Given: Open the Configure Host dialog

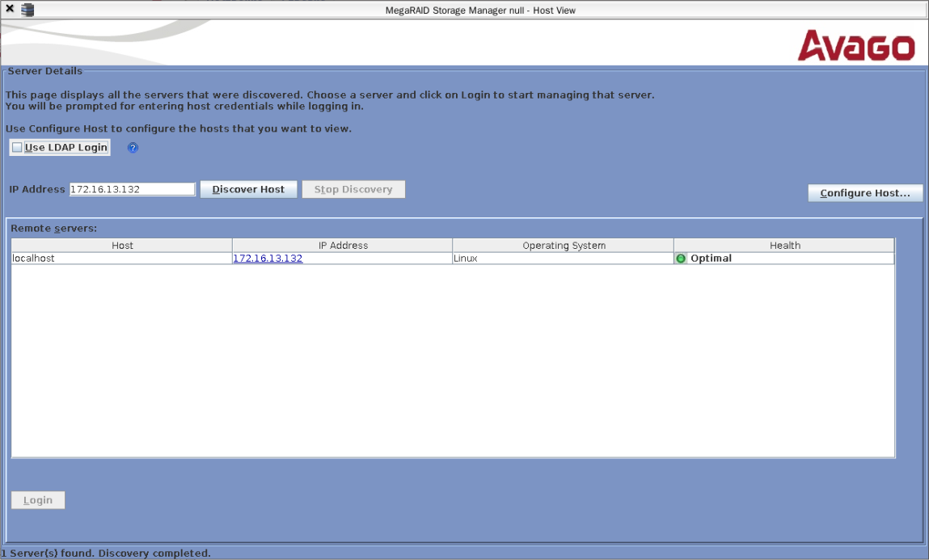Looking at the screenshot, I should pos(865,193).
